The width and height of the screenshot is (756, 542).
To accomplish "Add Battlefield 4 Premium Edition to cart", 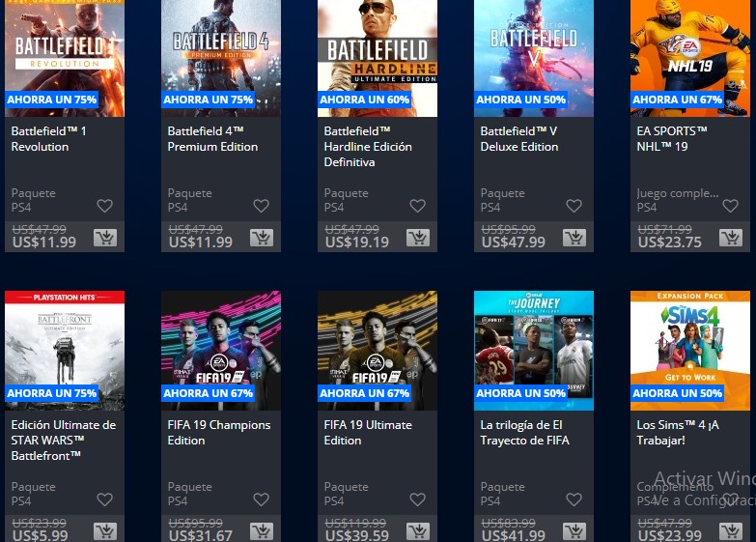I will click(261, 238).
